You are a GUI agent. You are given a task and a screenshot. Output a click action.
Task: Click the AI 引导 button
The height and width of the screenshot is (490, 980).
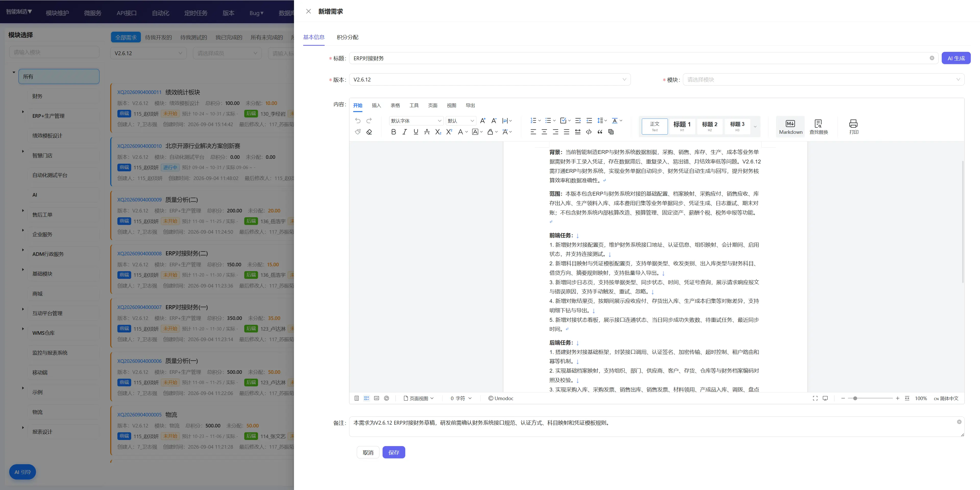point(22,472)
